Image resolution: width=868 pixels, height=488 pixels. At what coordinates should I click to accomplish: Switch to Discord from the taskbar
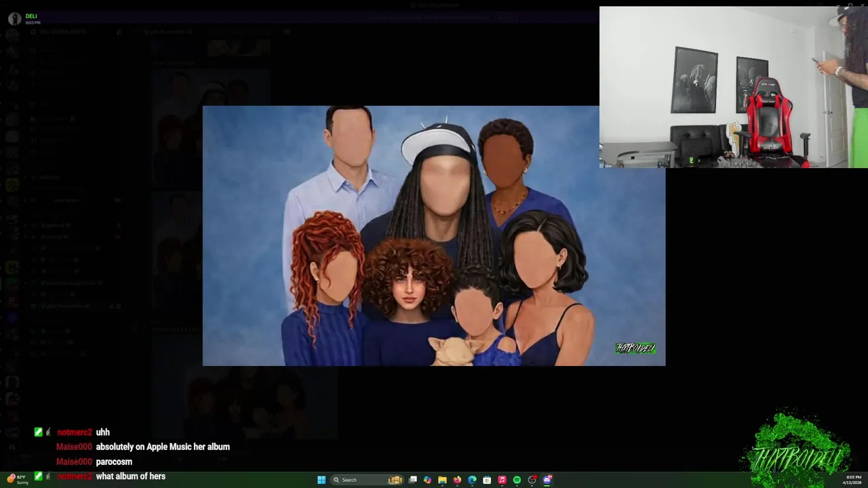[x=547, y=480]
